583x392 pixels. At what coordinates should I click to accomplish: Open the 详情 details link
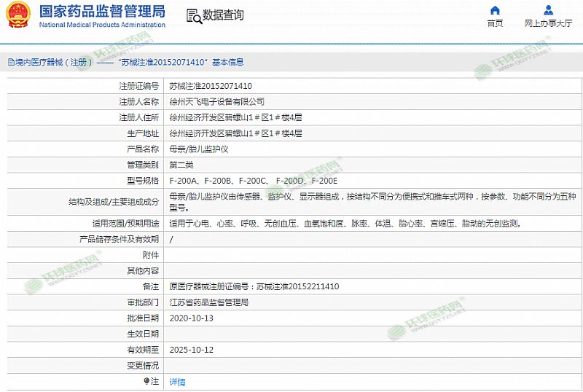tap(177, 382)
